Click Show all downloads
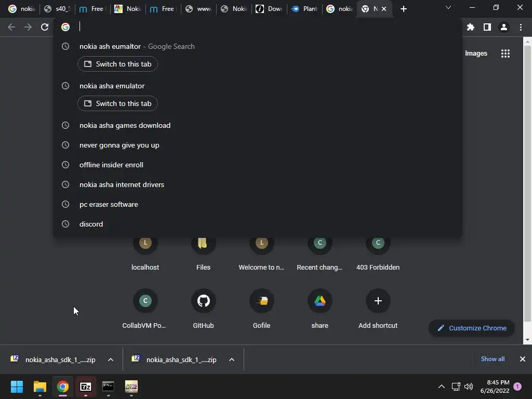Screen dimensions: 532x399 [493, 359]
